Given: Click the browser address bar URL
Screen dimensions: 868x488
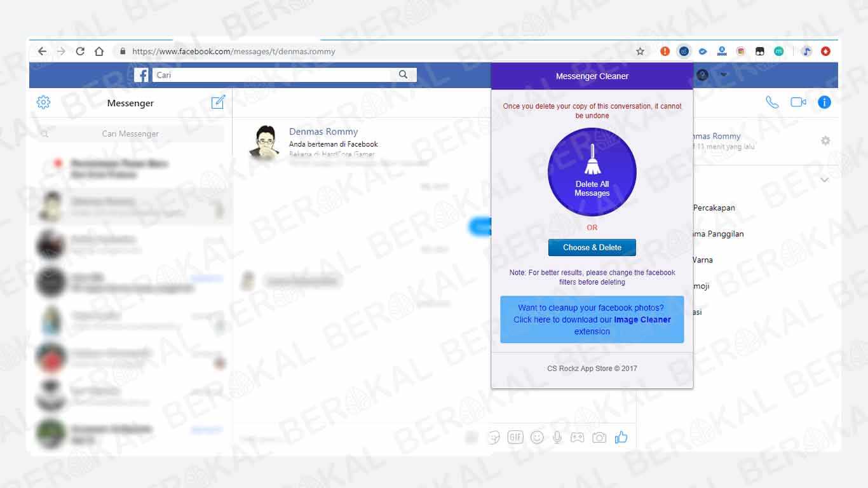Looking at the screenshot, I should pos(234,51).
